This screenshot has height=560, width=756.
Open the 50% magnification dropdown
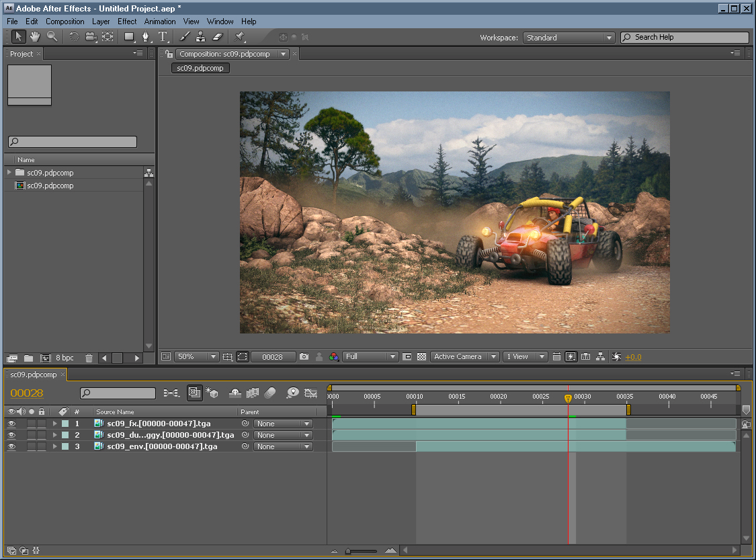click(196, 357)
